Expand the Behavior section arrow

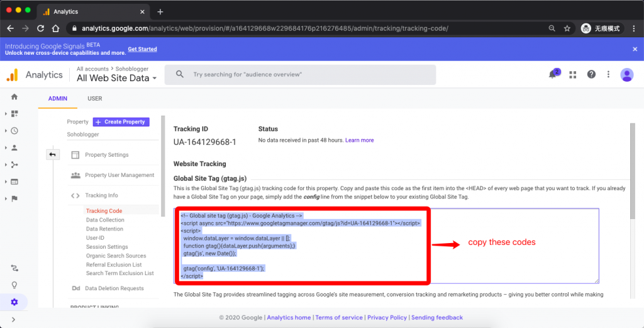(6, 182)
